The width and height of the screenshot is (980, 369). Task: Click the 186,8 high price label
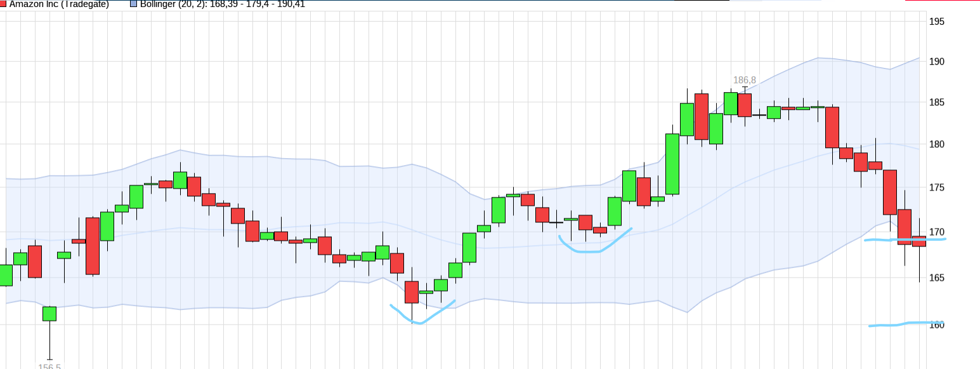click(745, 80)
